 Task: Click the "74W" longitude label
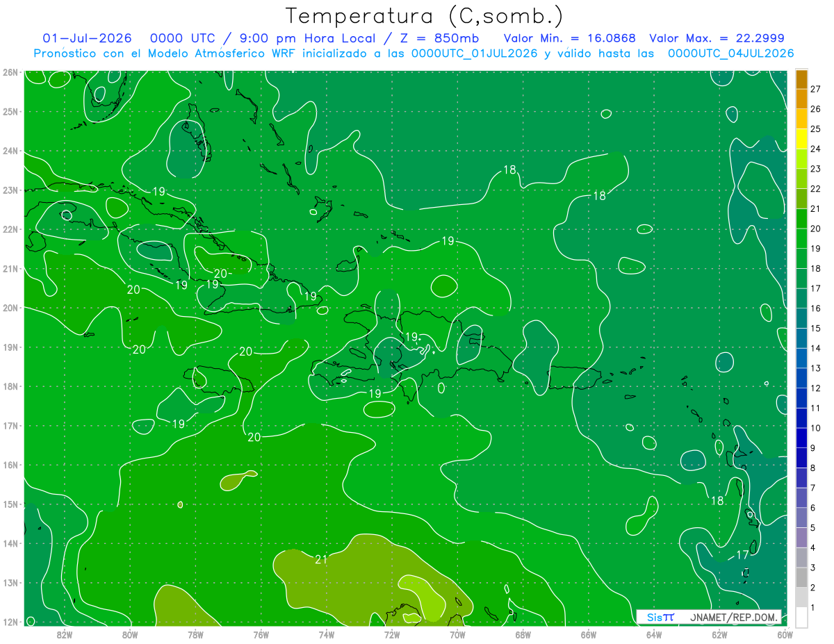click(327, 634)
